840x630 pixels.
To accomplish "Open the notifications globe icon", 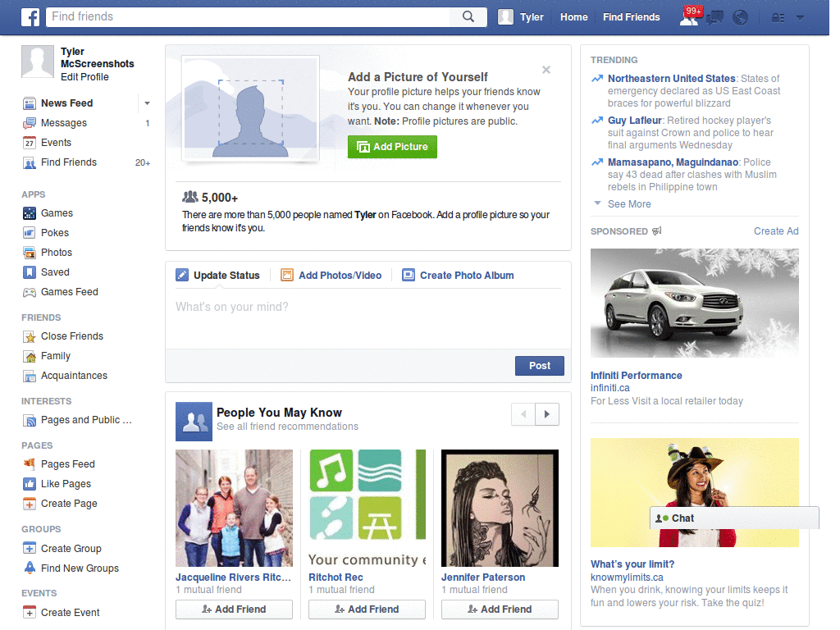I will click(x=741, y=18).
